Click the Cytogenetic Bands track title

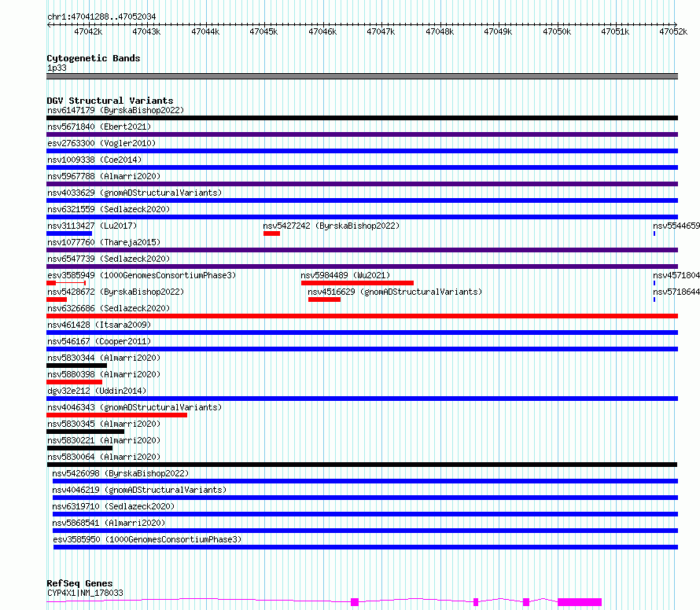click(x=94, y=58)
